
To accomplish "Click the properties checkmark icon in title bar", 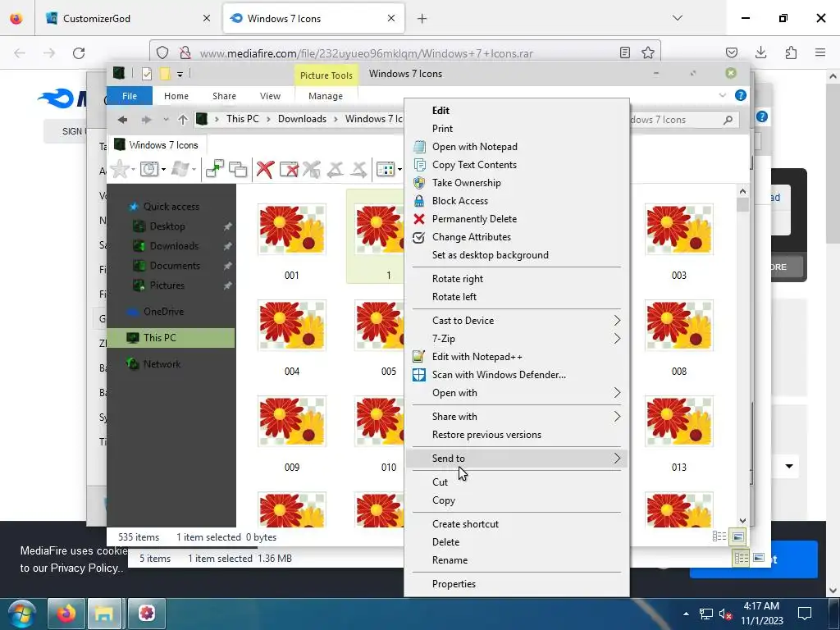I will [147, 74].
